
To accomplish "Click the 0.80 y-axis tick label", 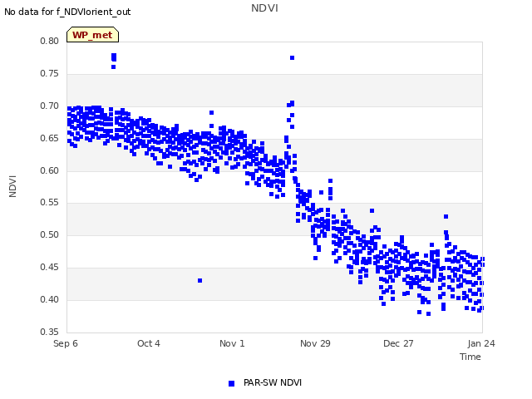I will click(50, 41).
